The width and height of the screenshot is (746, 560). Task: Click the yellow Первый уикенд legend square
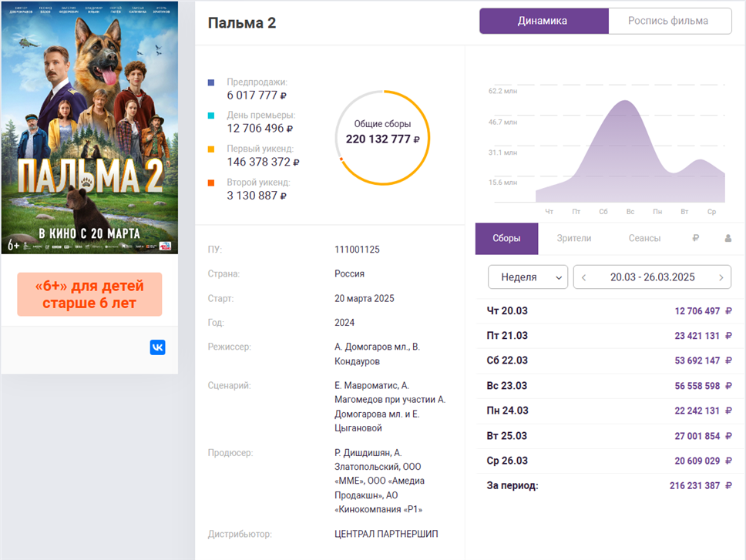click(211, 149)
